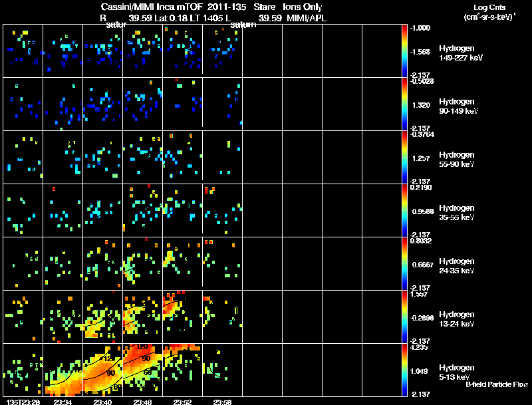Click the '90' contour label in 5-13 keV 23:40 panel
532x405 pixels.
[x=110, y=373]
